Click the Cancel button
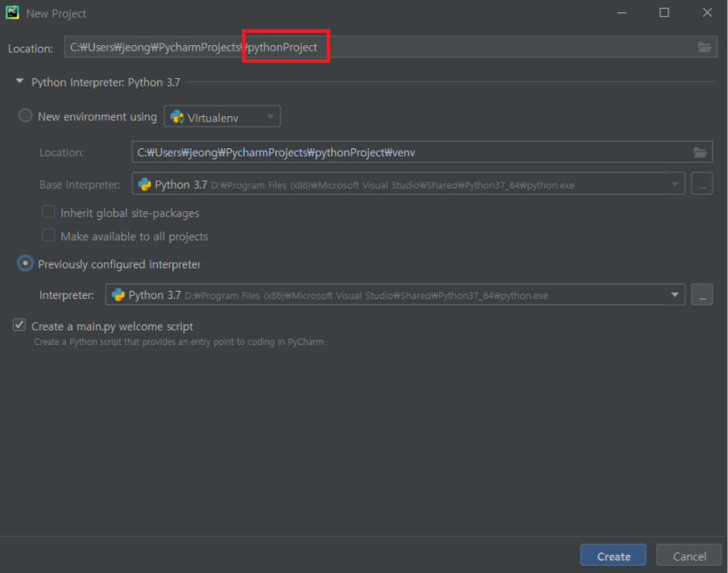 point(689,555)
